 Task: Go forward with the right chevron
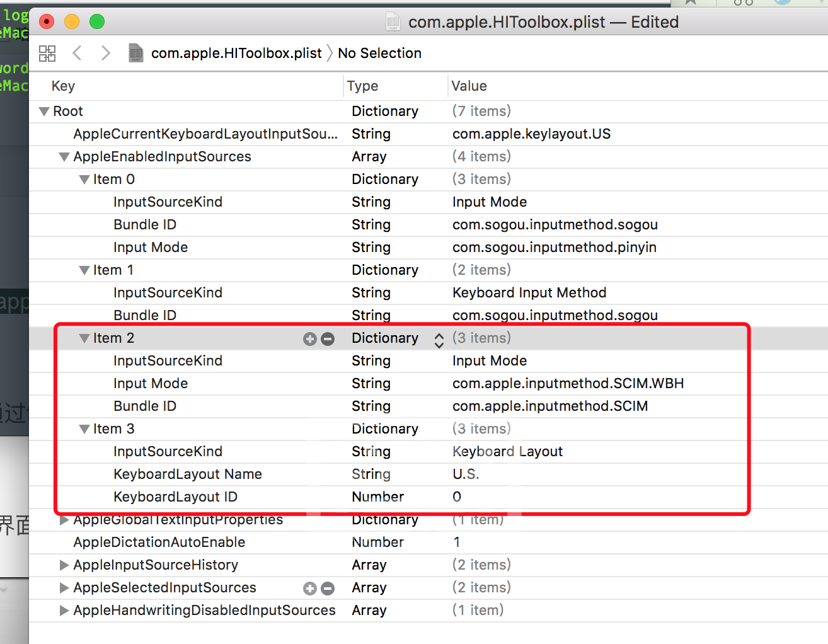pos(105,53)
